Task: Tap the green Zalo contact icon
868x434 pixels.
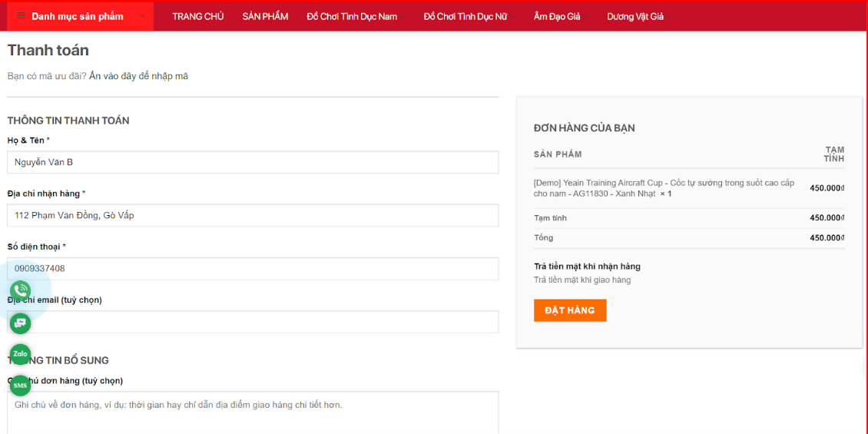Action: 20,354
